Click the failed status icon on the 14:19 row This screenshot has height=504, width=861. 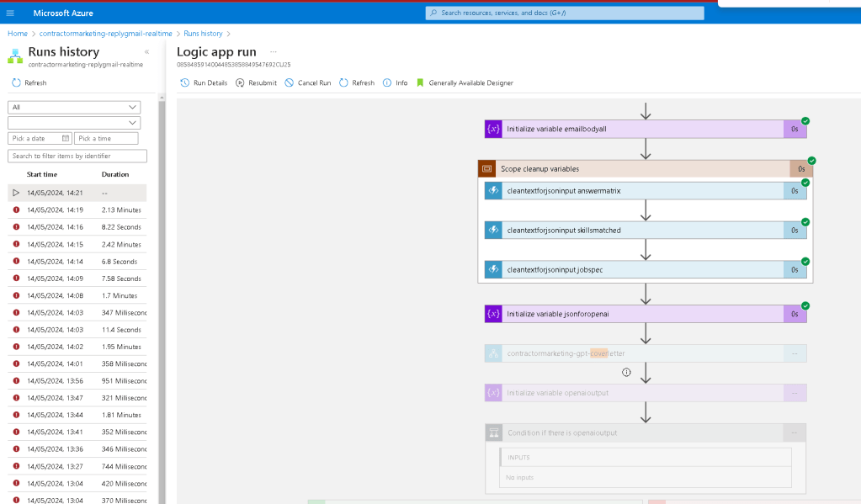tap(16, 210)
